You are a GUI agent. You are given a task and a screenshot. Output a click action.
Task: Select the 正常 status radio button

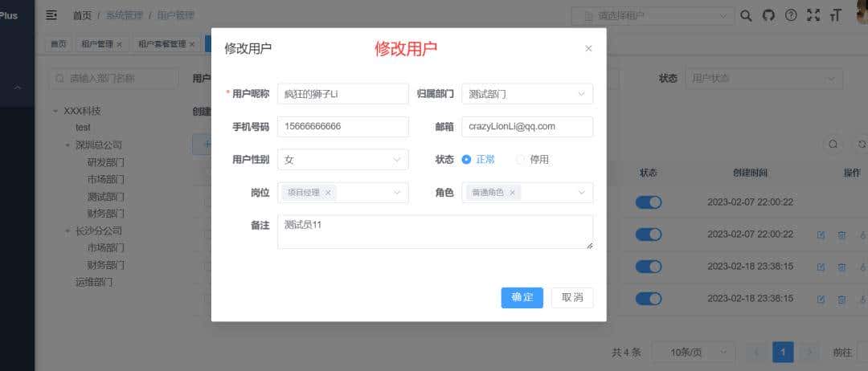point(466,160)
